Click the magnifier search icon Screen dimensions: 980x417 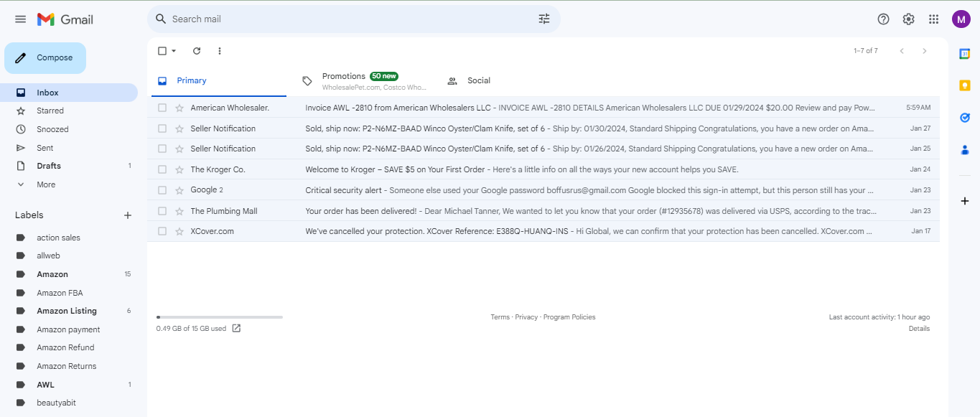click(x=161, y=19)
